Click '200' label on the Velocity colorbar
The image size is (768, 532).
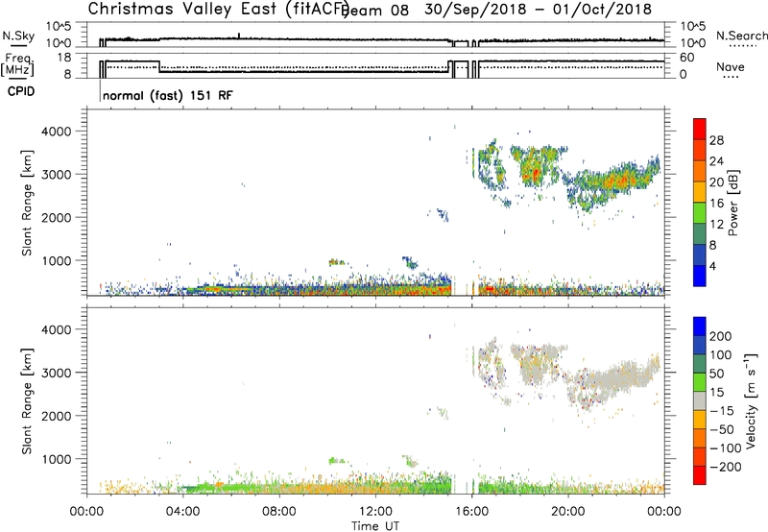[x=721, y=336]
